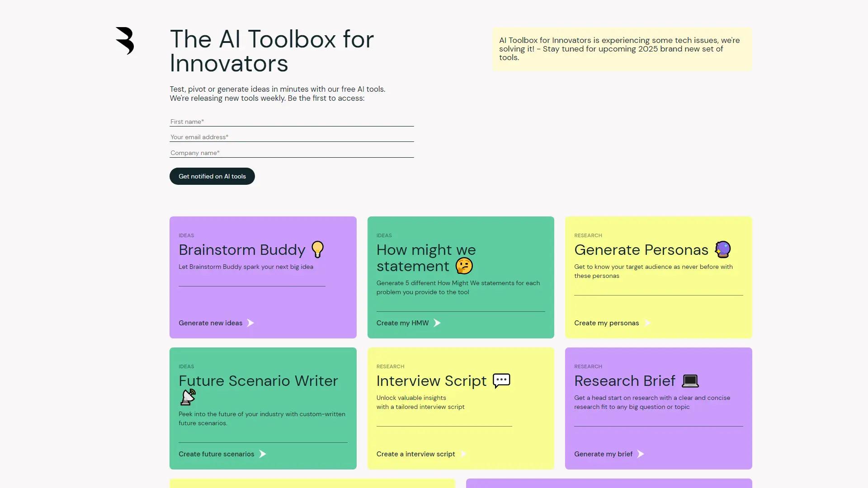The image size is (868, 488).
Task: Select Generate my brief
Action: [x=603, y=454]
